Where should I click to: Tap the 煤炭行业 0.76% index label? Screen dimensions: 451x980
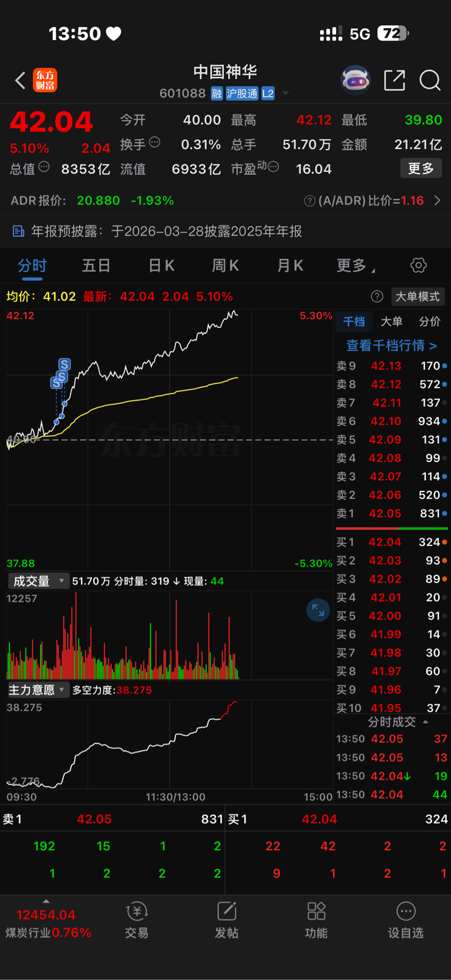coord(48,932)
